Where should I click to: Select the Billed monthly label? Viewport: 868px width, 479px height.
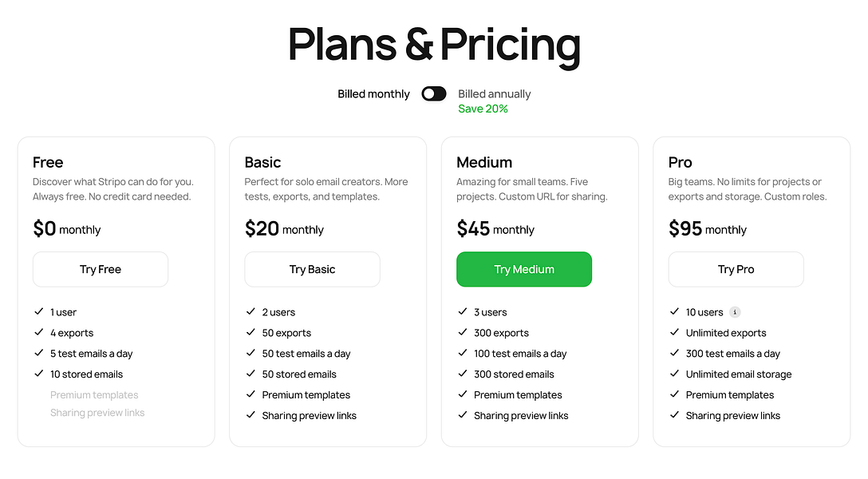(x=373, y=94)
